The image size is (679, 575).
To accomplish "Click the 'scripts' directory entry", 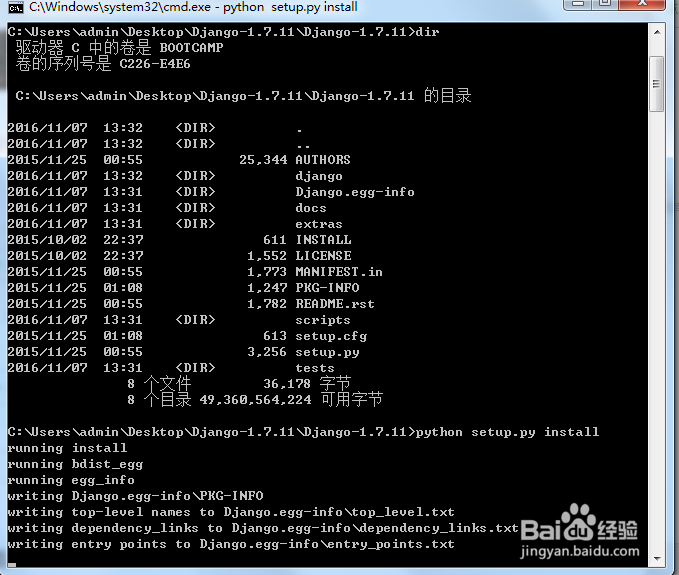I will tap(323, 320).
